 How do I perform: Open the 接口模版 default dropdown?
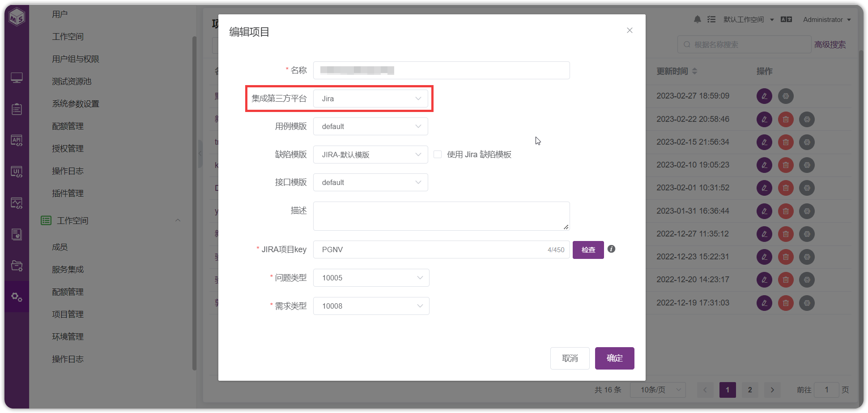pyautogui.click(x=370, y=182)
